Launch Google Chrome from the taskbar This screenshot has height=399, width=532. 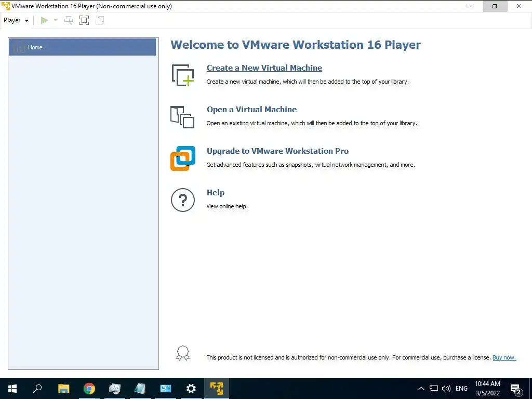(x=89, y=389)
